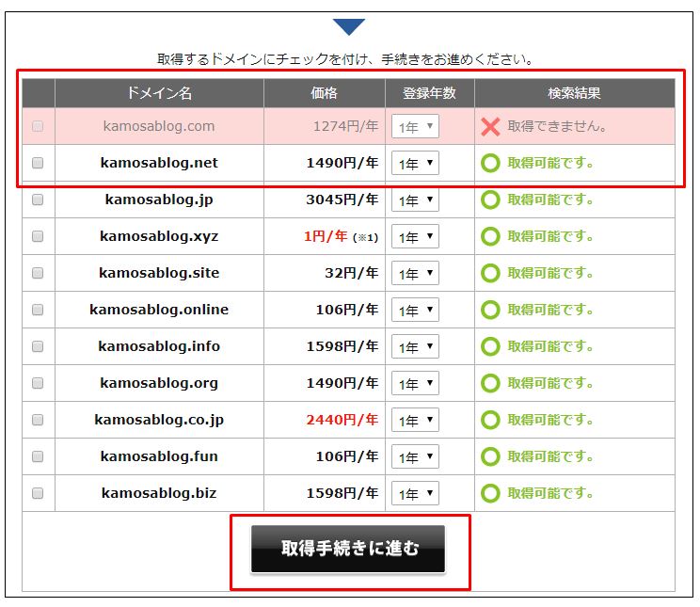This screenshot has width=700, height=607.
Task: Open registration years dropdown for kamosablog.net
Action: tap(415, 163)
